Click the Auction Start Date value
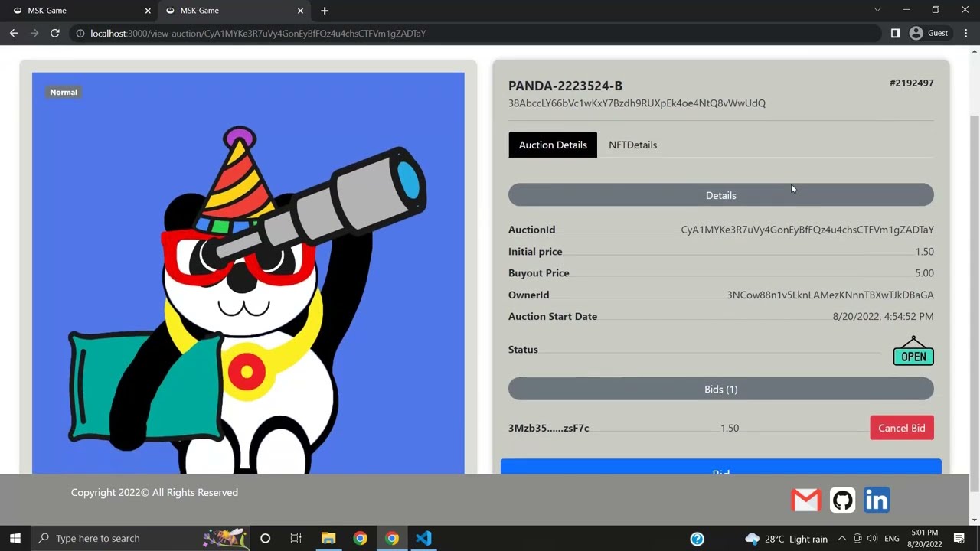This screenshot has width=980, height=551. click(x=883, y=316)
